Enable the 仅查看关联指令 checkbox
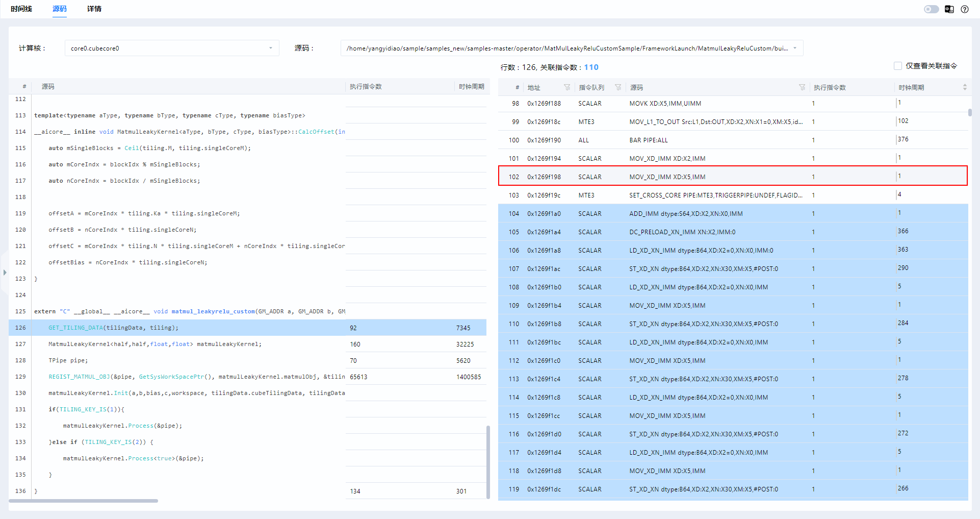The image size is (980, 519). tap(898, 66)
